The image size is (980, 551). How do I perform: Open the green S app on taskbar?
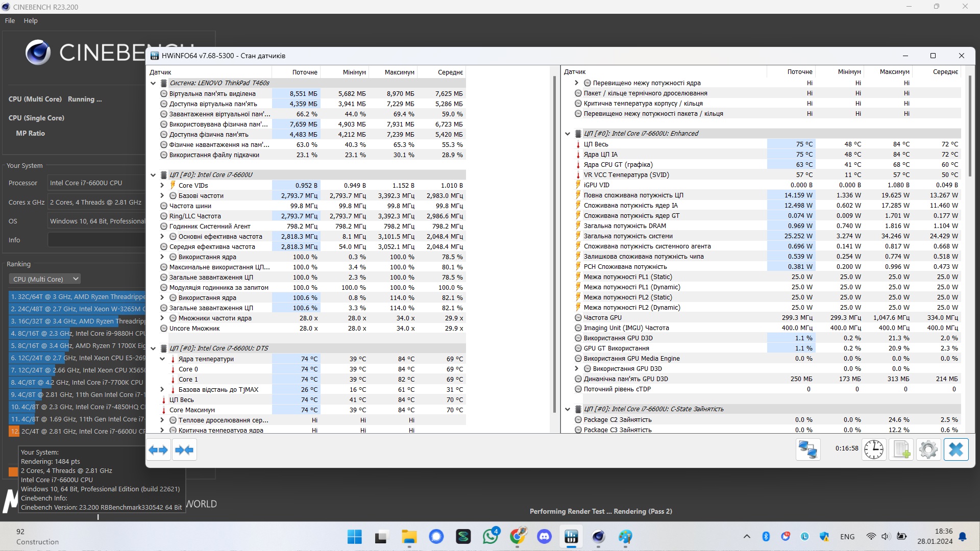coord(463,537)
